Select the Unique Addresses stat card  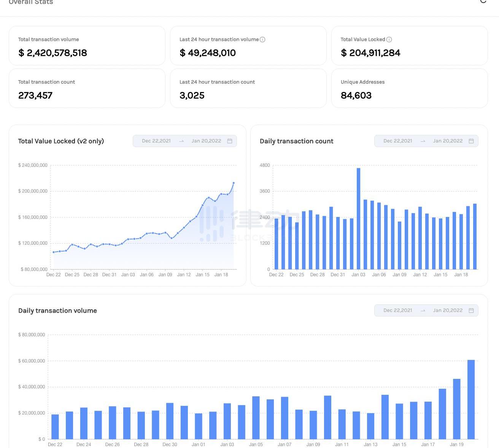[409, 89]
